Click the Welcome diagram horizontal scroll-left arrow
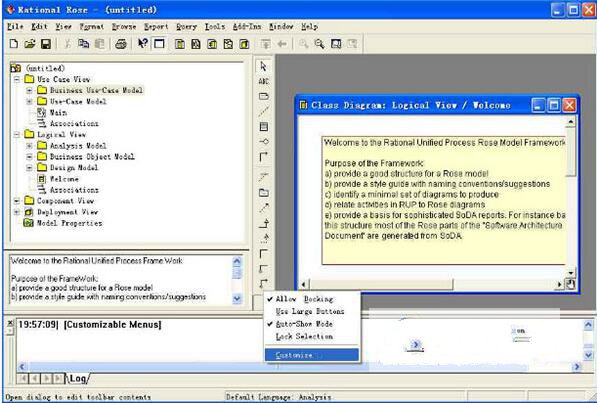 click(x=303, y=284)
